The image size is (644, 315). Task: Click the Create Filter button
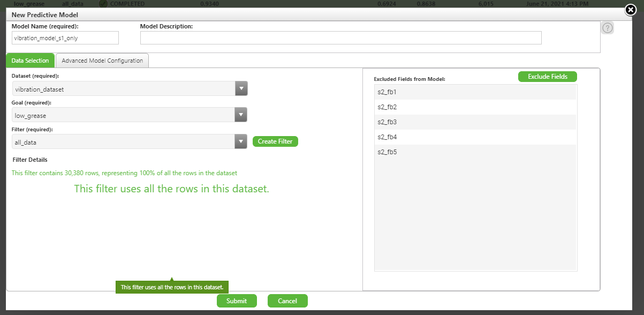coord(275,141)
